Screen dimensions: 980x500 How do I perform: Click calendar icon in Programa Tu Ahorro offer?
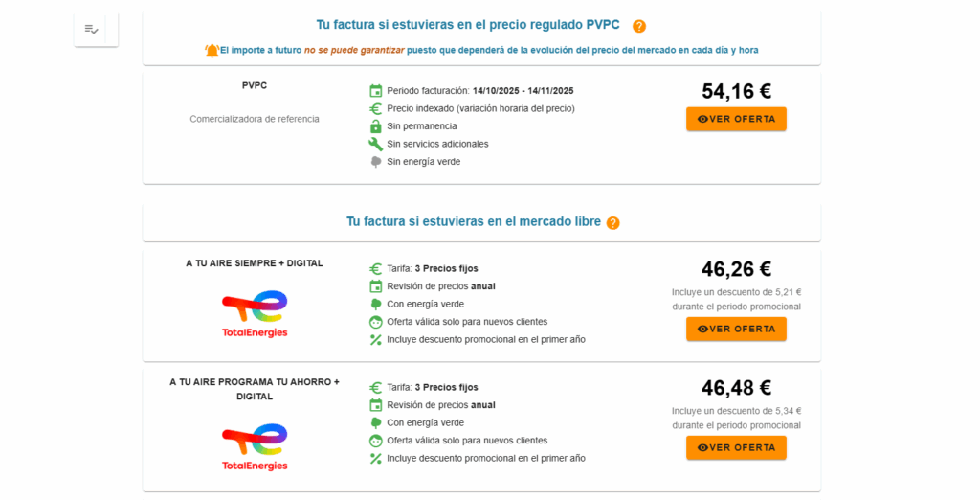point(376,405)
